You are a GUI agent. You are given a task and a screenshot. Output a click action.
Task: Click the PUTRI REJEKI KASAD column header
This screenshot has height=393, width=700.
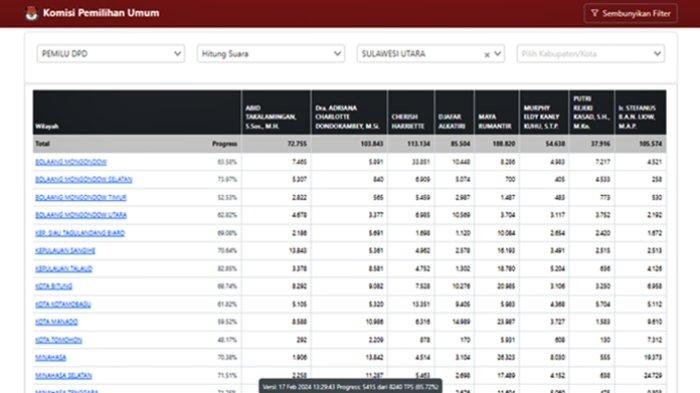(591, 113)
